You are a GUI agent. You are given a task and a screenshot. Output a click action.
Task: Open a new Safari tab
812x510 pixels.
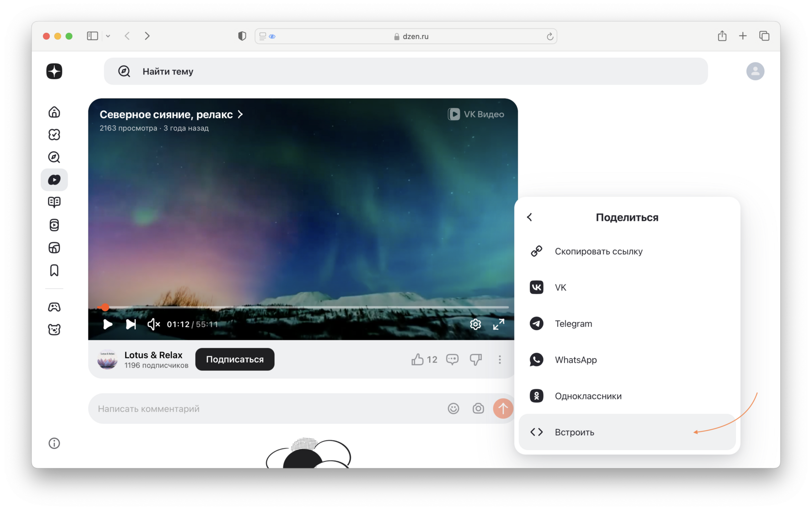(x=743, y=36)
